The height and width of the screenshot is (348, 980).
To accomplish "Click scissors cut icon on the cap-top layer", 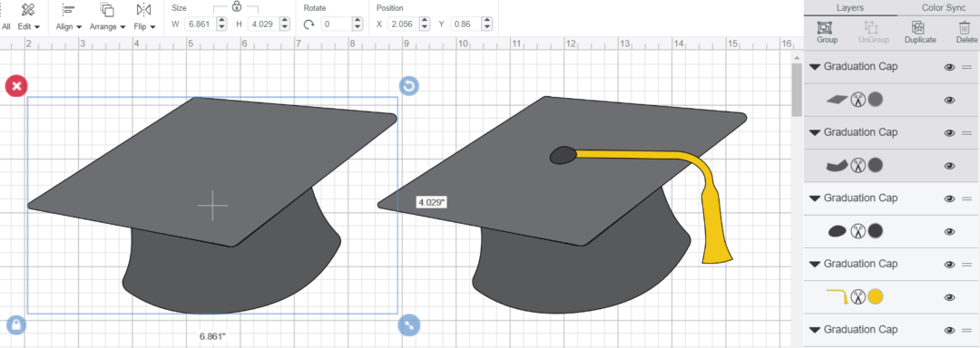I will pyautogui.click(x=857, y=99).
